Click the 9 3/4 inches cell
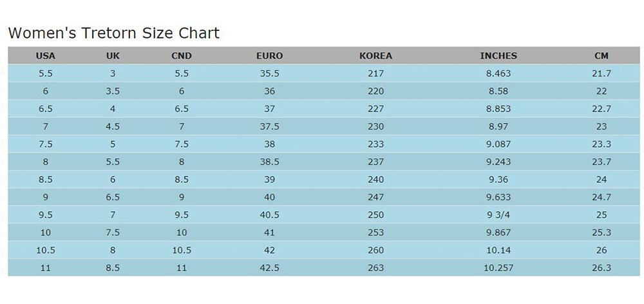This screenshot has width=644, height=304. pos(498,214)
